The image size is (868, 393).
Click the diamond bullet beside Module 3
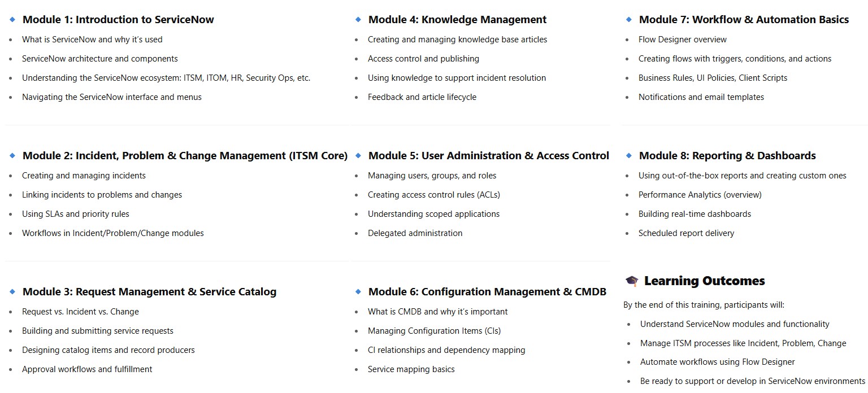point(12,291)
